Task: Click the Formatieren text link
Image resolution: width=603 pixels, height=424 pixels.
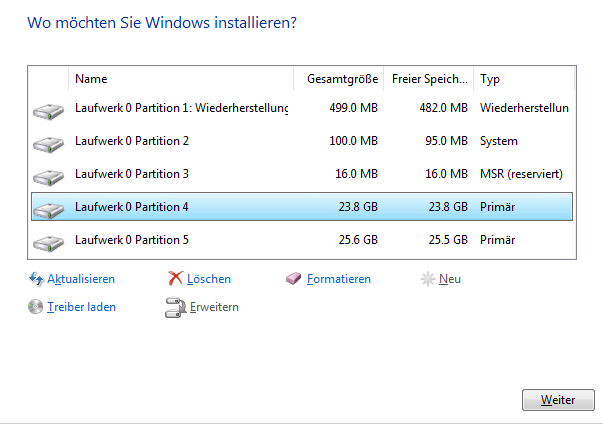Action: (x=339, y=279)
